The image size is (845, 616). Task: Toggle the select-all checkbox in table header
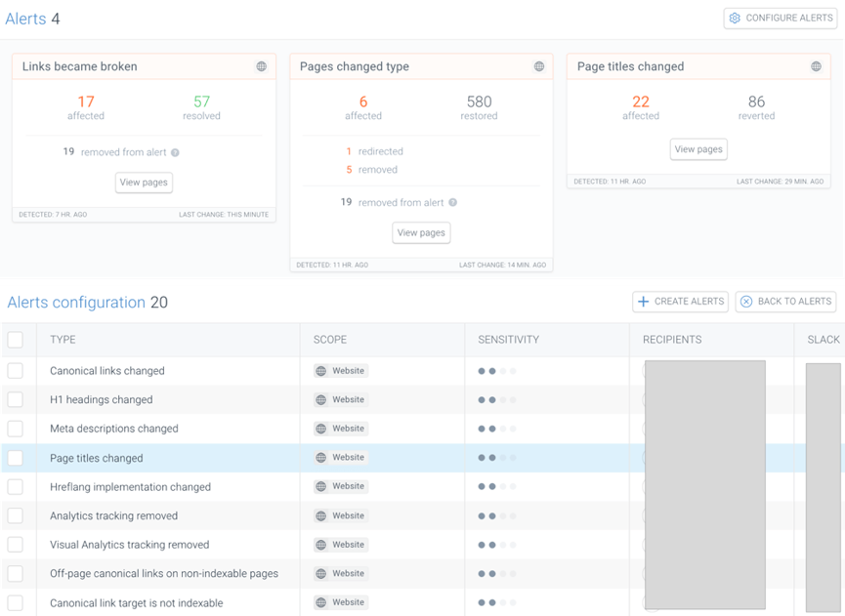tap(15, 340)
